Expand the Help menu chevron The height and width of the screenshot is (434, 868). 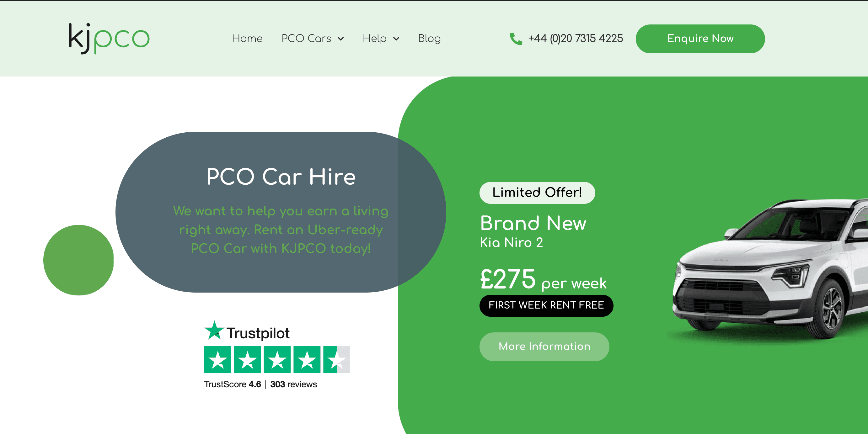396,39
